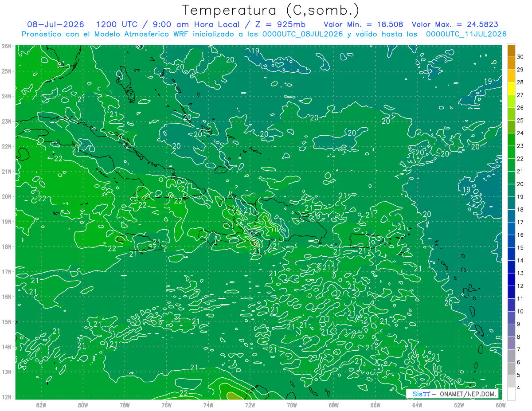Click the 26N latitude axis label

pos(6,46)
